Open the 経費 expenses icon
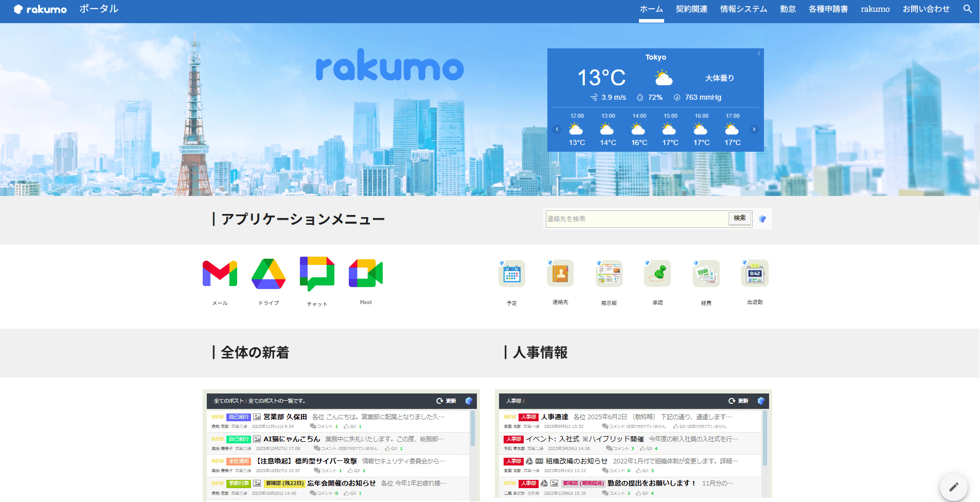Screen dimensions: 980x502 (x=706, y=274)
